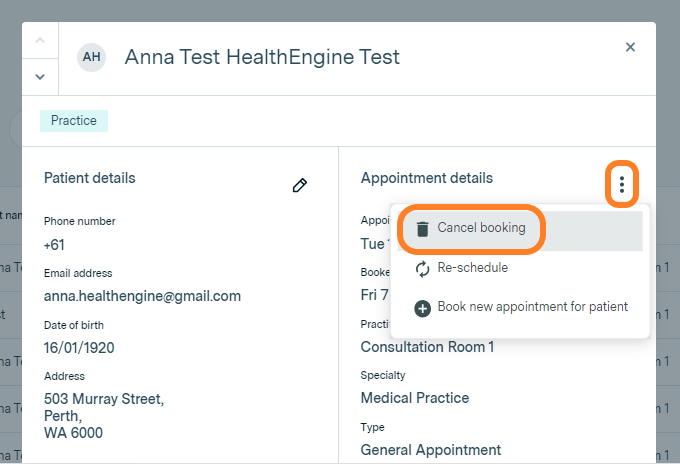The width and height of the screenshot is (680, 464).
Task: Click the trash icon beside Cancel booking
Action: pos(423,229)
